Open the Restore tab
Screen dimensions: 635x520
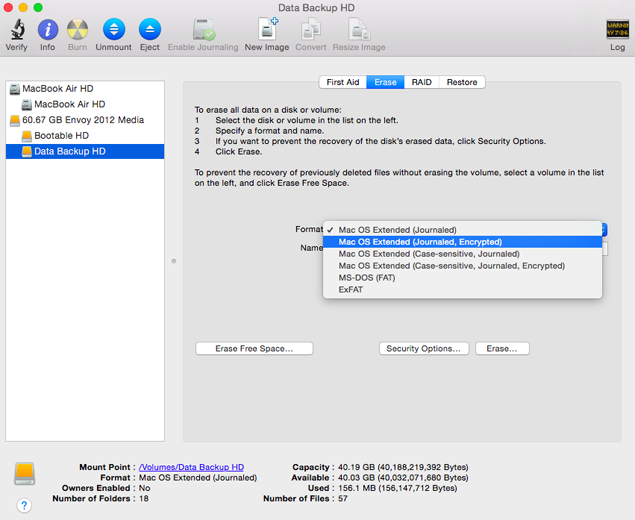(462, 82)
